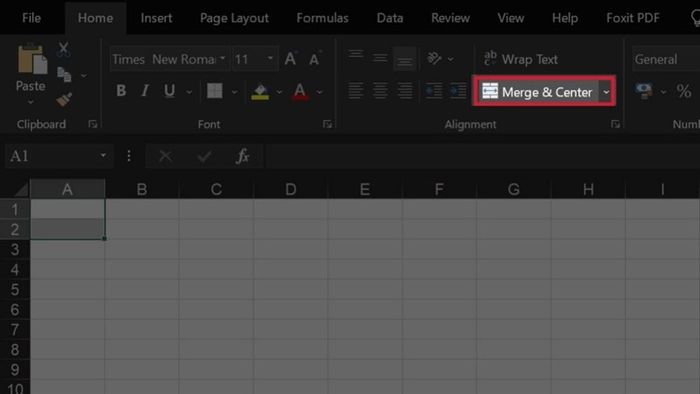Image resolution: width=700 pixels, height=394 pixels.
Task: Click the Format Painter brush icon
Action: click(64, 100)
